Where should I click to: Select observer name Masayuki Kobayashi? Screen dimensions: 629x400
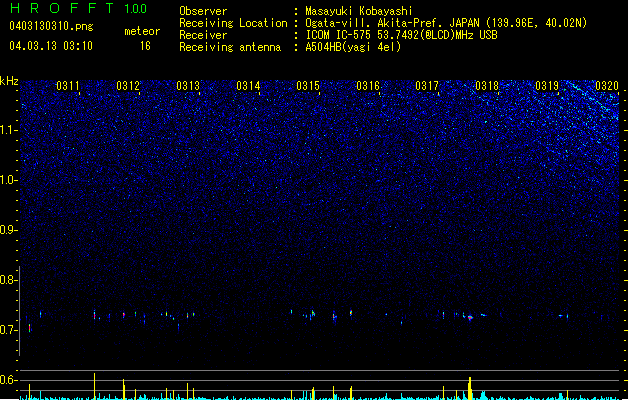[x=359, y=11]
